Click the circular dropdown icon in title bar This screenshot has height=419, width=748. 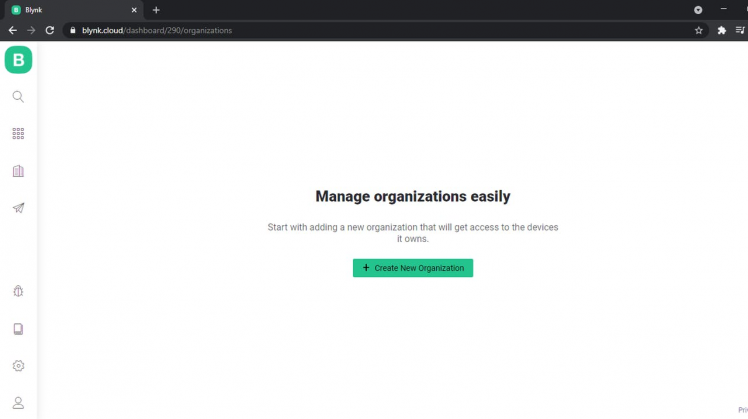click(x=698, y=10)
